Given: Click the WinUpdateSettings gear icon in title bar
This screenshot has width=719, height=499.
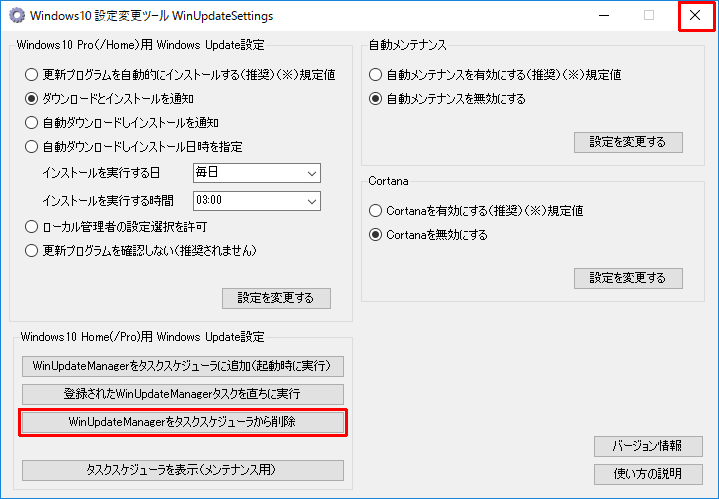Looking at the screenshot, I should [x=17, y=16].
